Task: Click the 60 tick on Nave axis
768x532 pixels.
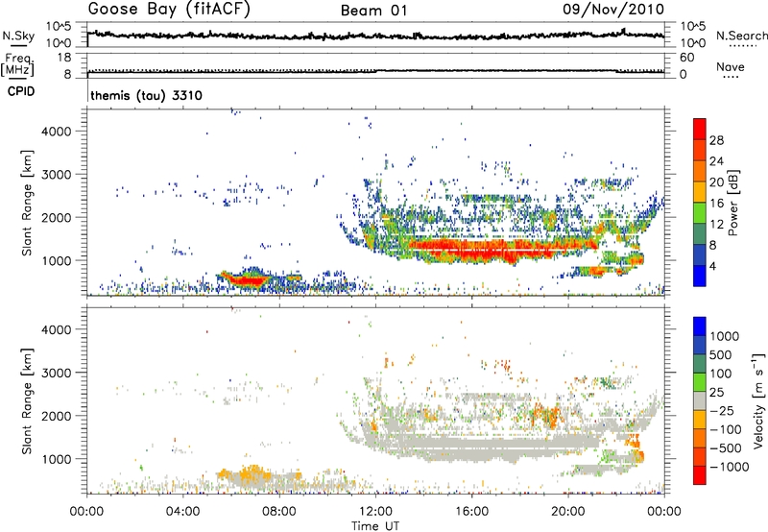Action: click(686, 58)
